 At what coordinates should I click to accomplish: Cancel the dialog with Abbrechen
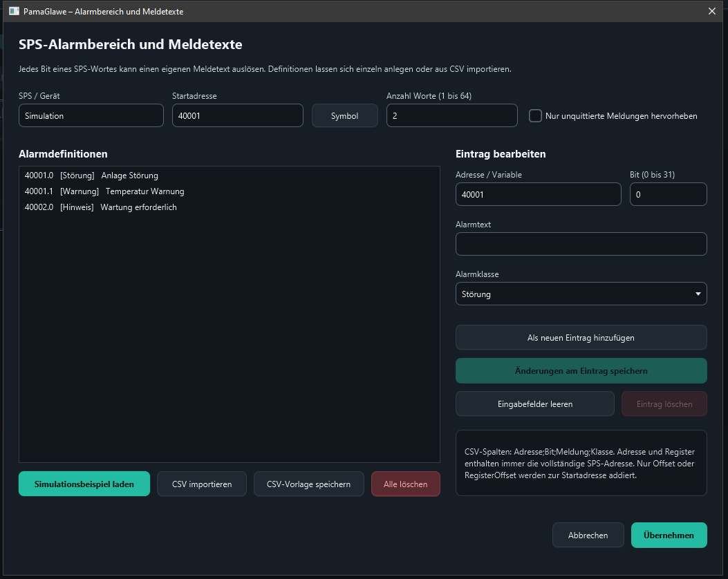click(588, 535)
